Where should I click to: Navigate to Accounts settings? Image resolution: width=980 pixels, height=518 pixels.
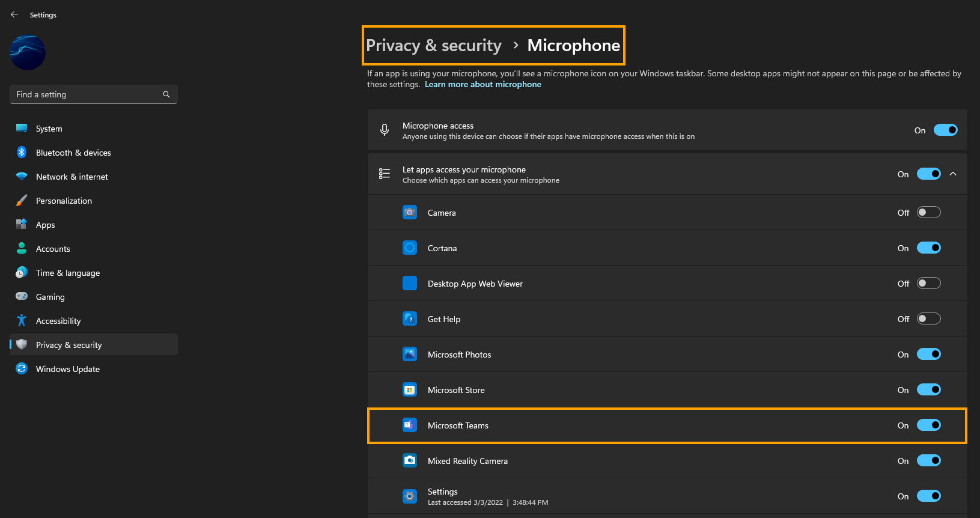(x=94, y=249)
